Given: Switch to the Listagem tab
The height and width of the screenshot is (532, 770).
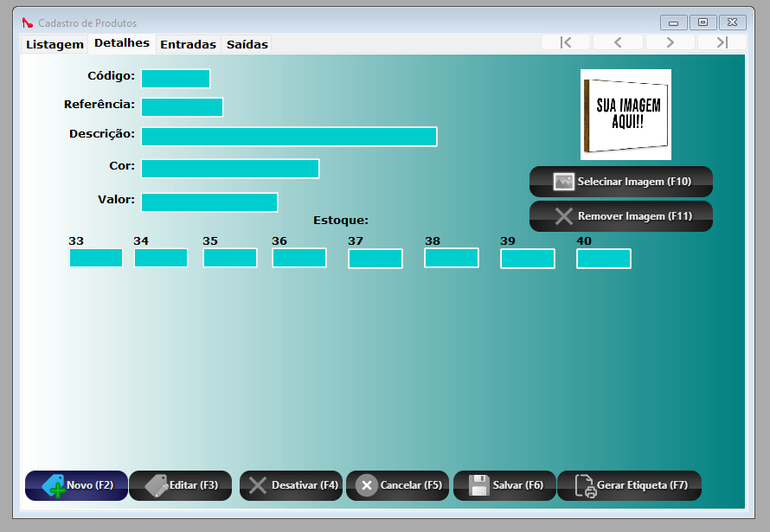Looking at the screenshot, I should pos(55,44).
